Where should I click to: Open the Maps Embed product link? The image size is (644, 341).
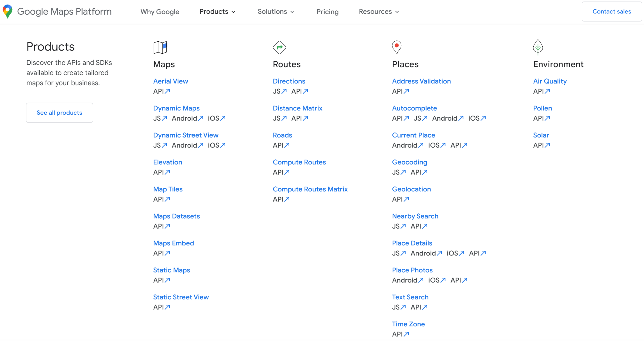174,243
